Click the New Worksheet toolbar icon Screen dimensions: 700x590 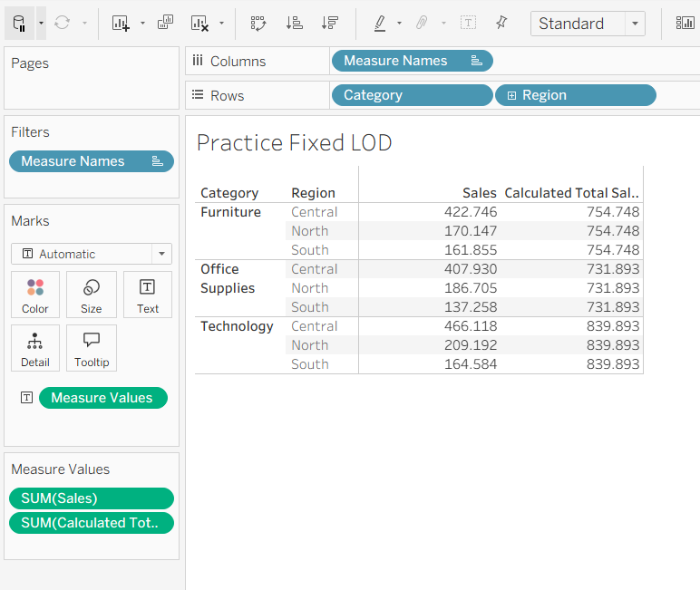[x=121, y=23]
